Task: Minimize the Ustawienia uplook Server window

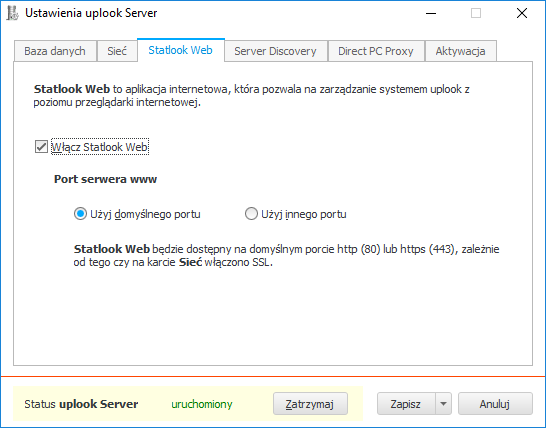Action: pyautogui.click(x=431, y=13)
